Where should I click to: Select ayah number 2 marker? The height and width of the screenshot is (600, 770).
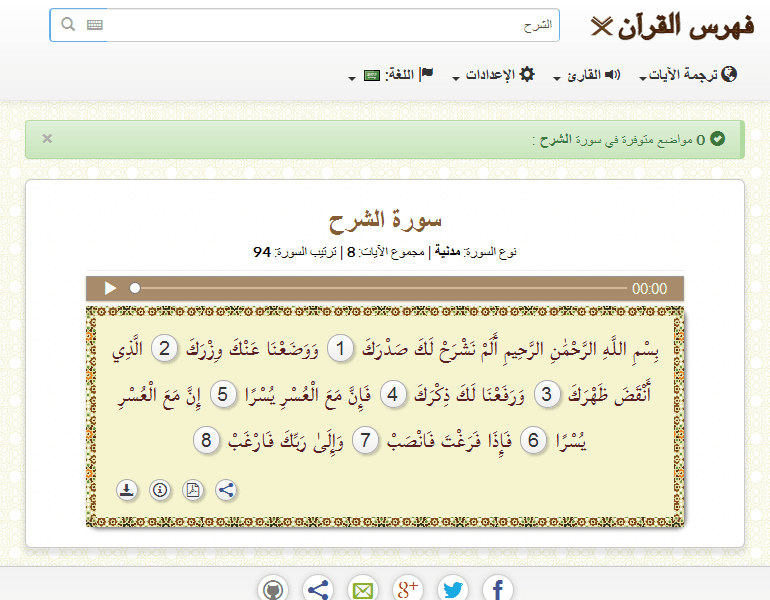[164, 349]
